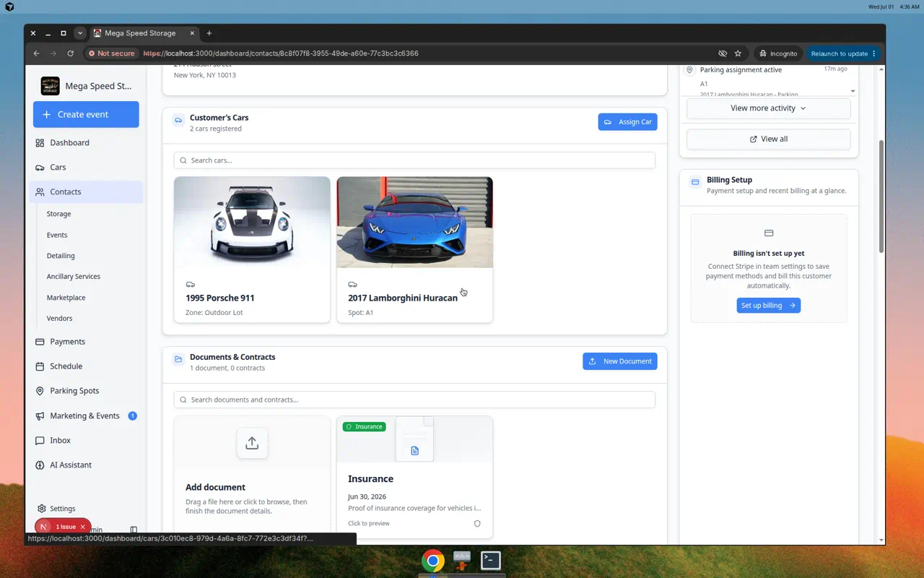Viewport: 924px width, 578px height.
Task: Open the Dashboard sidebar item
Action: click(86, 142)
